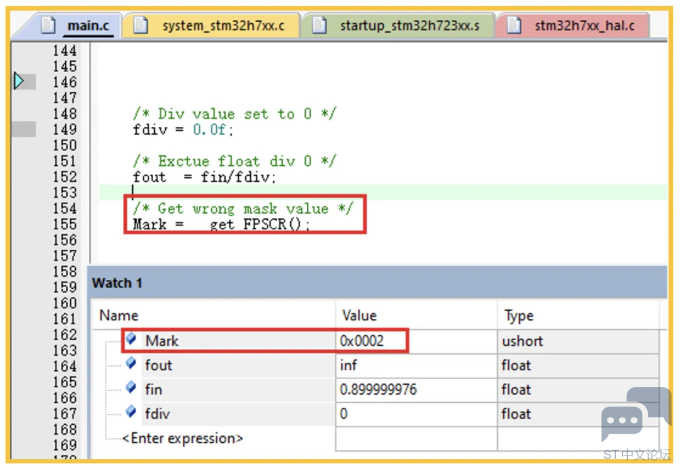Click the comment Exctue float div 0
680x470 pixels.
[235, 161]
